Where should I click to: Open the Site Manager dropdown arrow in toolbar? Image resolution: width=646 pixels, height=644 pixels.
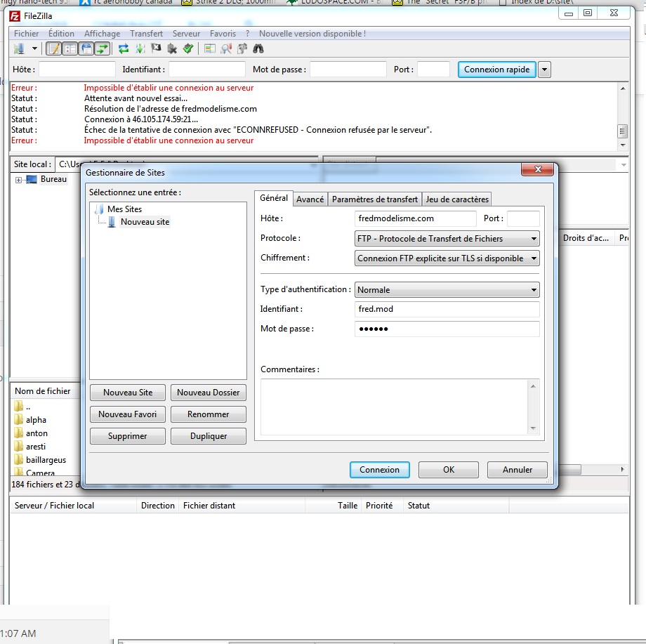[x=34, y=49]
